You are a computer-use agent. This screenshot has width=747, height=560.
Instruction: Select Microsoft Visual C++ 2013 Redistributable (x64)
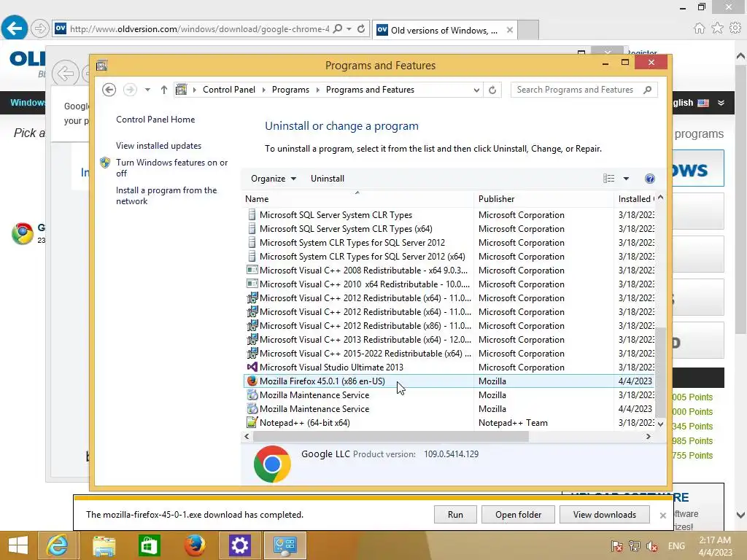365,340
